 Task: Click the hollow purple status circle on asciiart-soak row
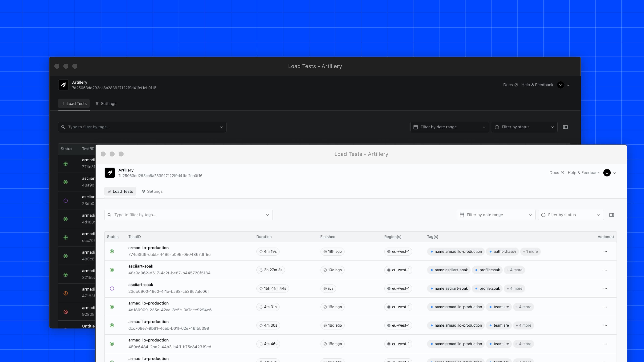[x=112, y=289]
